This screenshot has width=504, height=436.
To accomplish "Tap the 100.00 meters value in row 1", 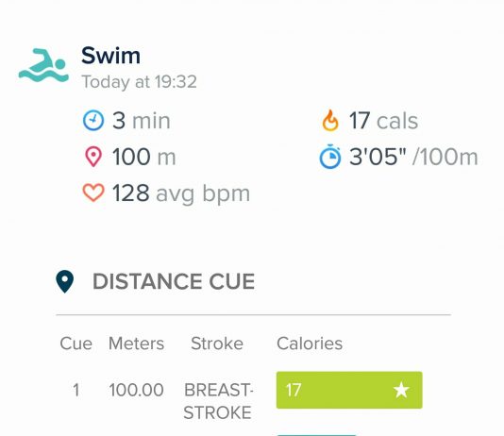I will (x=136, y=390).
